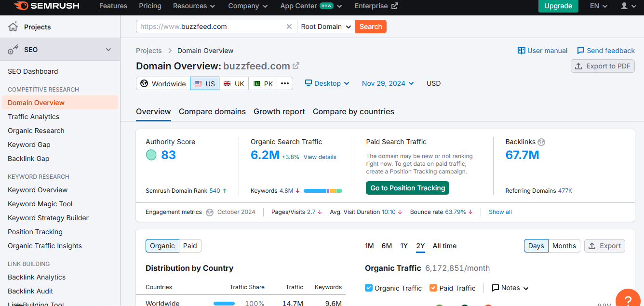Image resolution: width=644 pixels, height=306 pixels.
Task: Open Pricing in top navigation
Action: (150, 6)
